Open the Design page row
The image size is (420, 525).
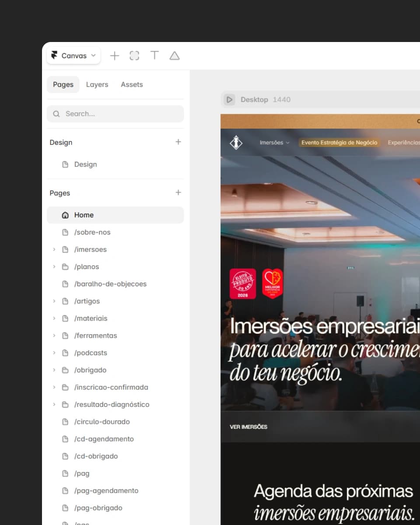coord(115,164)
